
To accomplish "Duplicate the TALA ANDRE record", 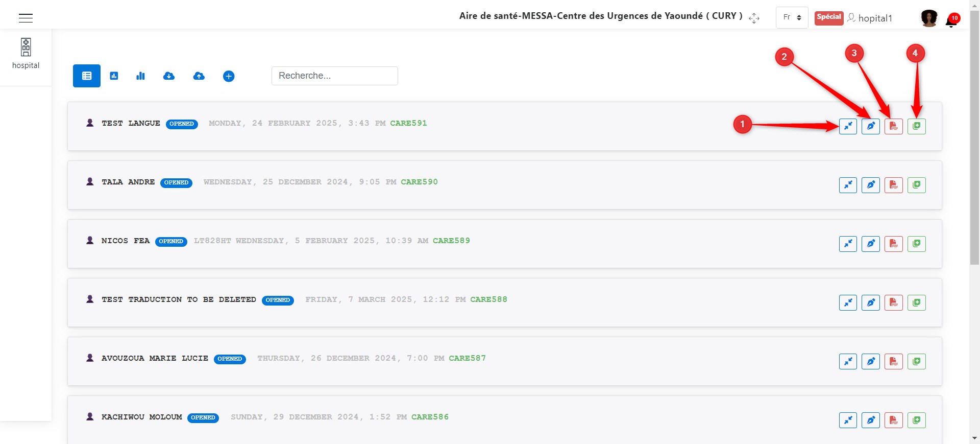I will tap(917, 185).
